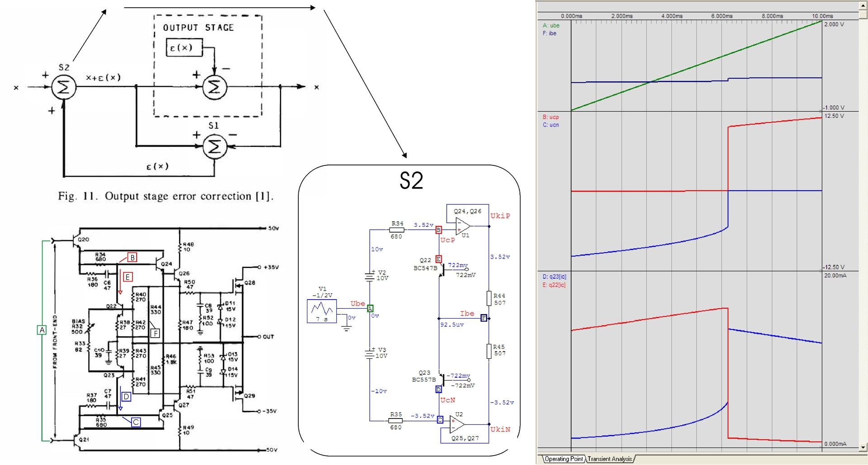Image resolution: width=868 pixels, height=465 pixels.
Task: Click the 12.50 V axis value
Action: pyautogui.click(x=834, y=116)
